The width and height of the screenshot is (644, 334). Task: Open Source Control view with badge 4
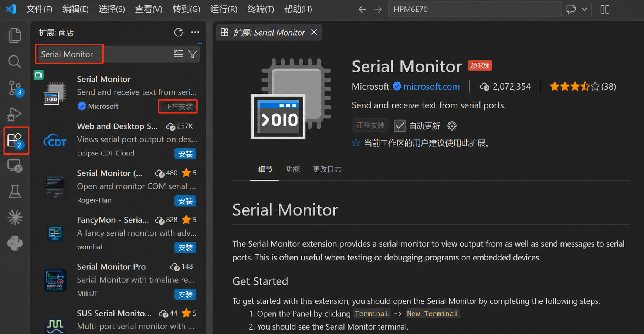click(x=16, y=88)
